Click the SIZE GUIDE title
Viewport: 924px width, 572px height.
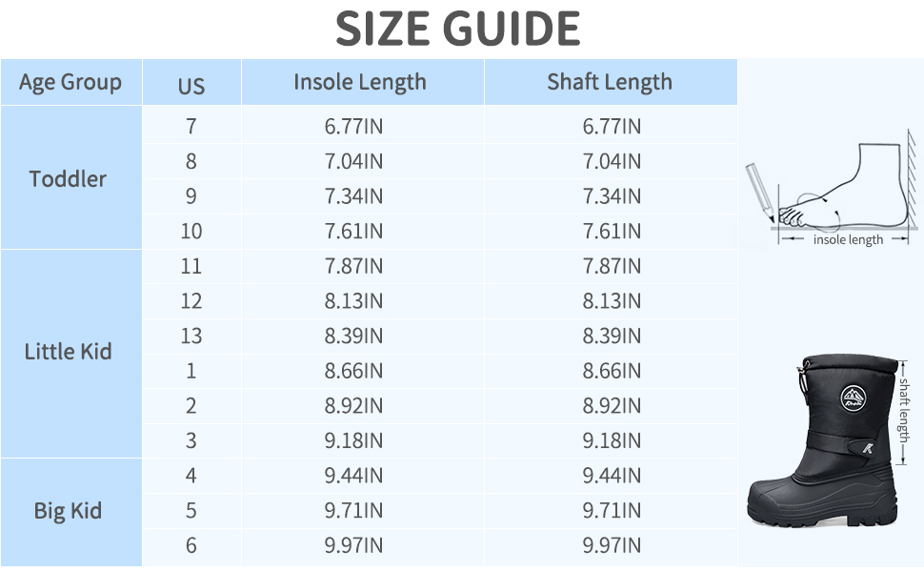[x=457, y=29]
